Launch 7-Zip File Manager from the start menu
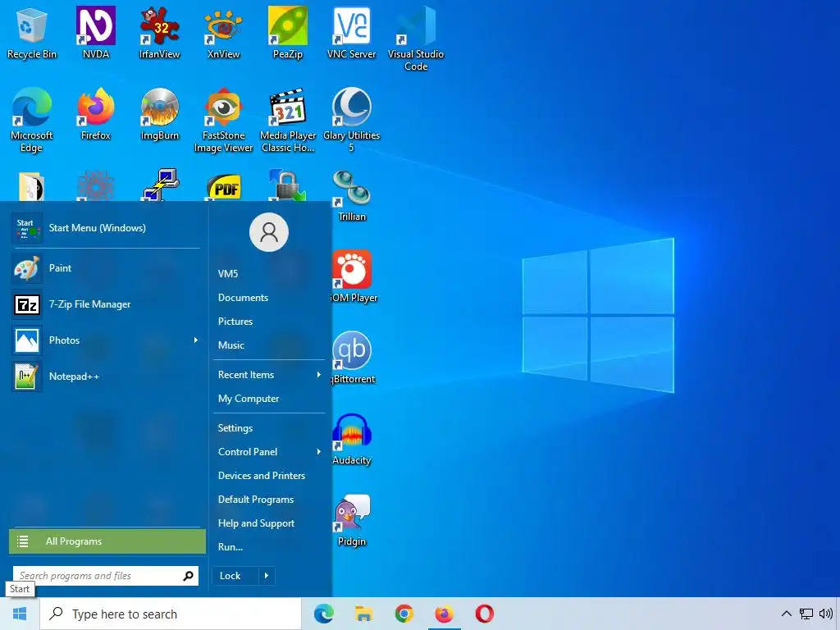Image resolution: width=840 pixels, height=630 pixels. 106,304
